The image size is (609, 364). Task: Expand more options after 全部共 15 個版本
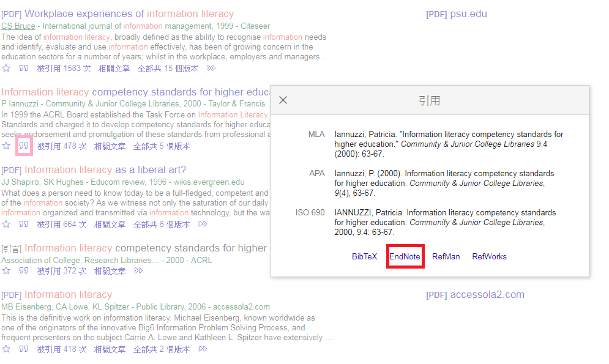click(211, 69)
